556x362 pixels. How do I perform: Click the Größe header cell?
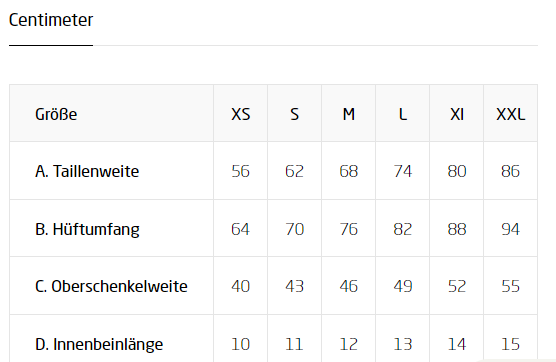[111, 113]
